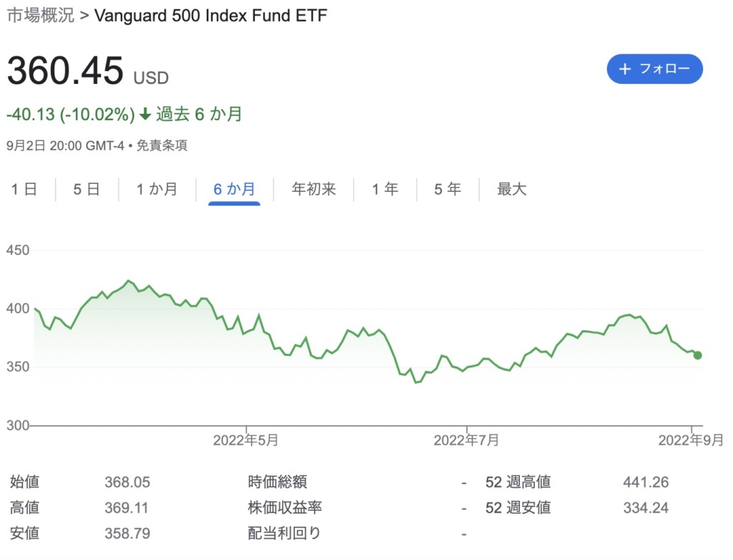
Task: Click the 300 y-axis label
Action: [18, 425]
